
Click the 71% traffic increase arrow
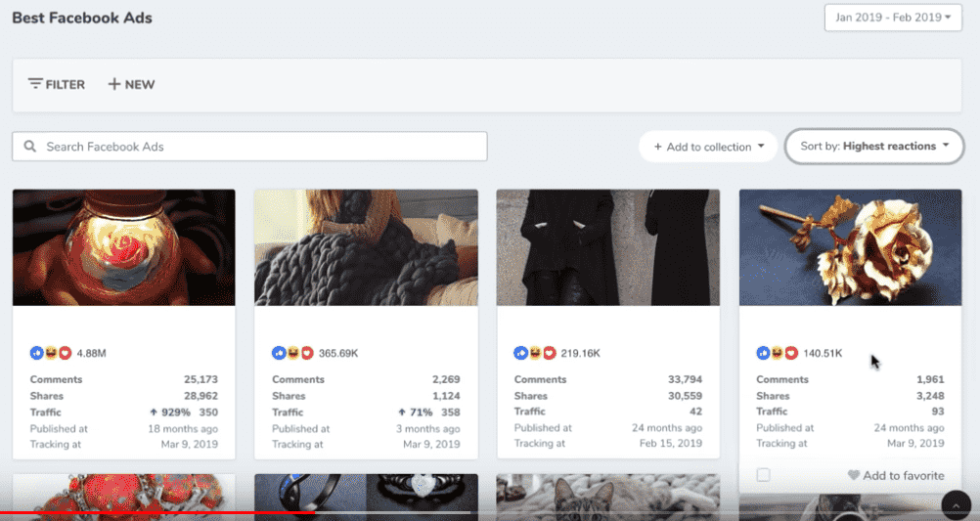pos(402,412)
